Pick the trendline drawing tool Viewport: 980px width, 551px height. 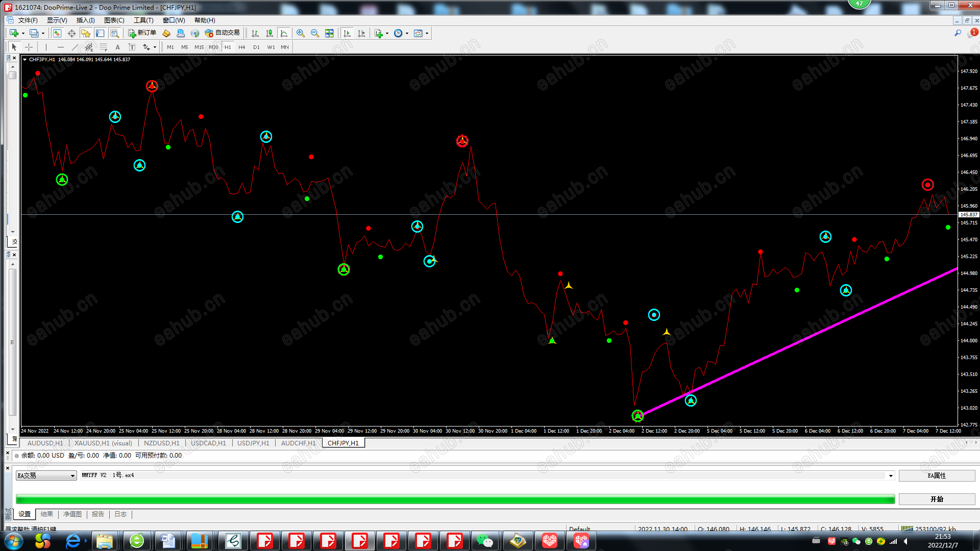point(75,47)
